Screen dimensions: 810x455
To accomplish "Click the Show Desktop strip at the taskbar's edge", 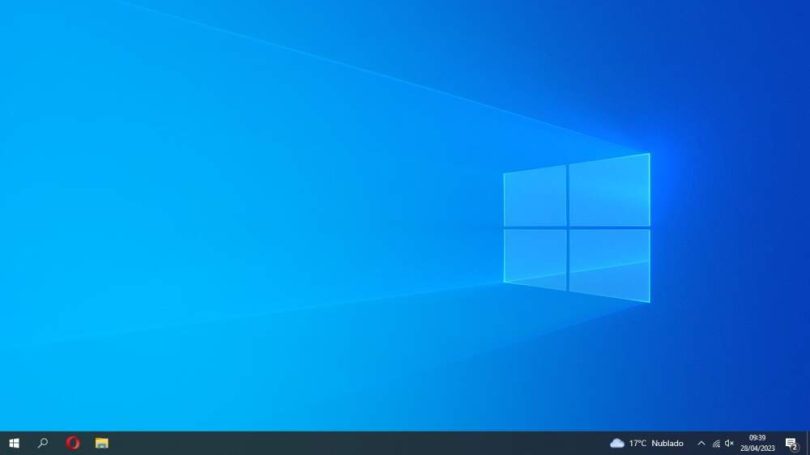I will click(x=808, y=443).
